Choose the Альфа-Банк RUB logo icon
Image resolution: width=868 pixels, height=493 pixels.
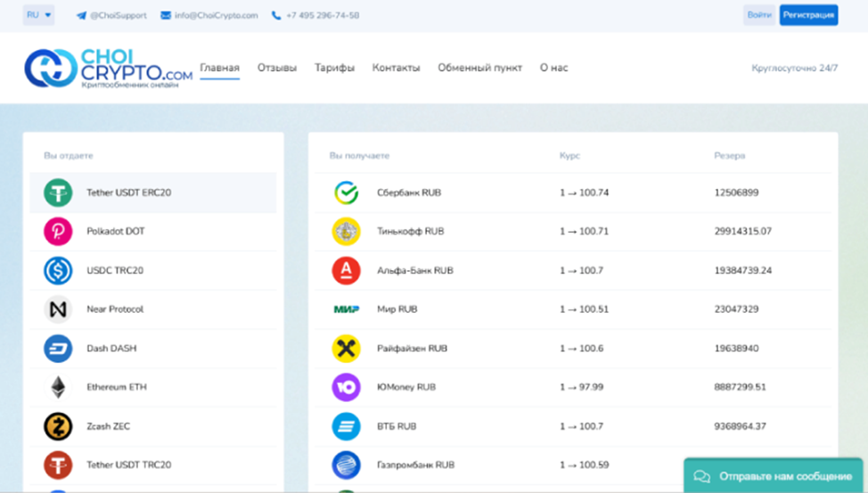click(346, 270)
